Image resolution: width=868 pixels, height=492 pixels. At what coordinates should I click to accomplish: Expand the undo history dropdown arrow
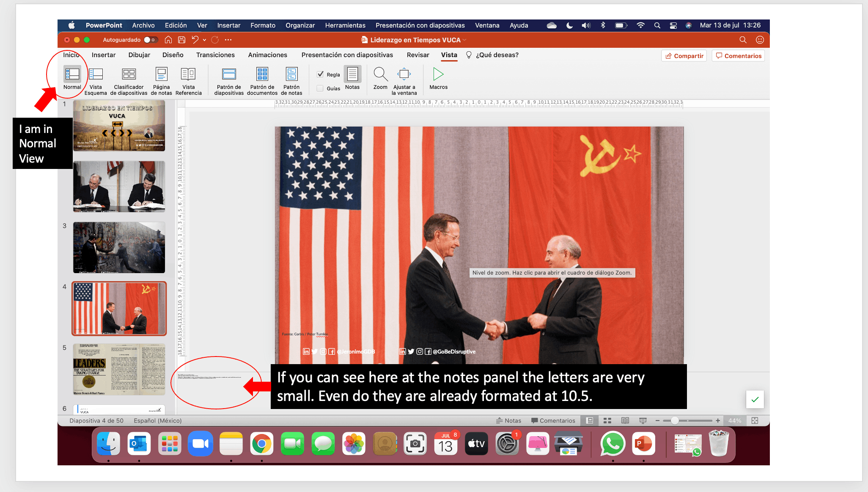click(204, 40)
